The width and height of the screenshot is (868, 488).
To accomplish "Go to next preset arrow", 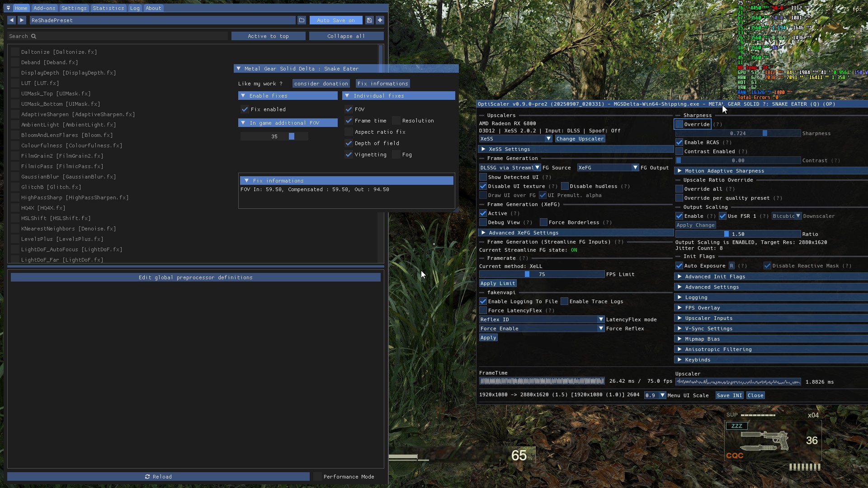I will click(x=22, y=20).
